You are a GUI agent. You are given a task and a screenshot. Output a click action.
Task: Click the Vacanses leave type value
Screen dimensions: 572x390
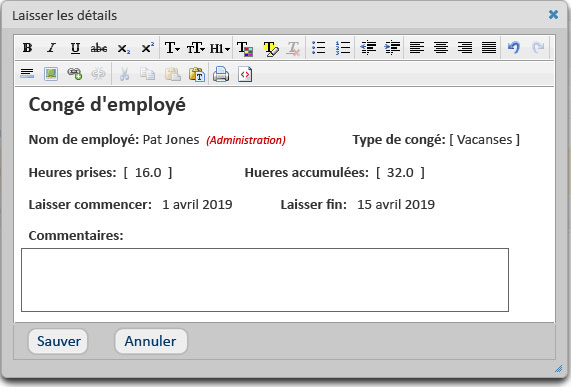tap(484, 140)
